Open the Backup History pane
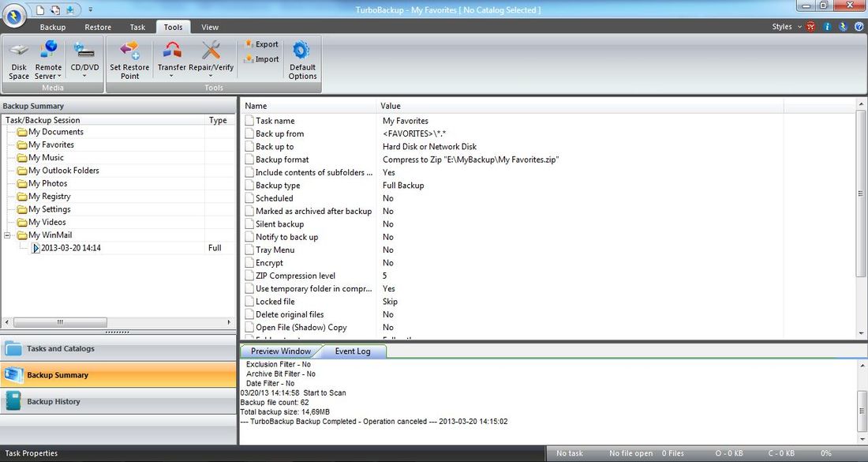Screen dimensions: 868x462 coord(118,402)
